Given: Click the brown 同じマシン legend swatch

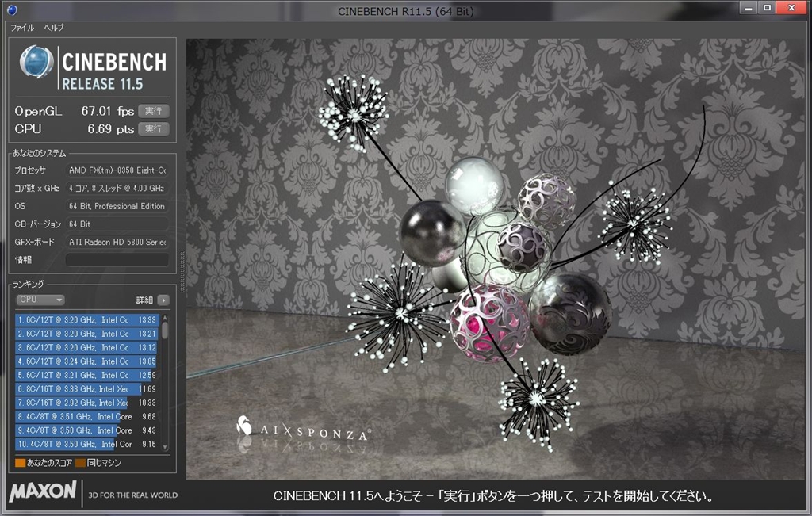Looking at the screenshot, I should 80,463.
